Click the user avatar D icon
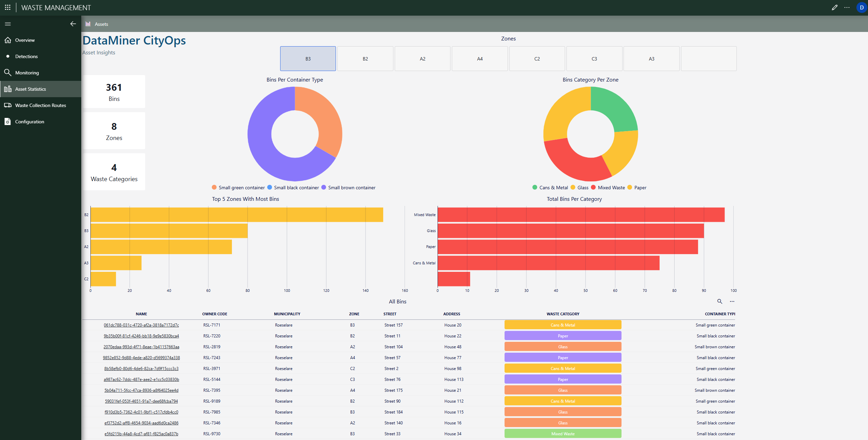Screen dimensions: 868x440 pos(862,7)
